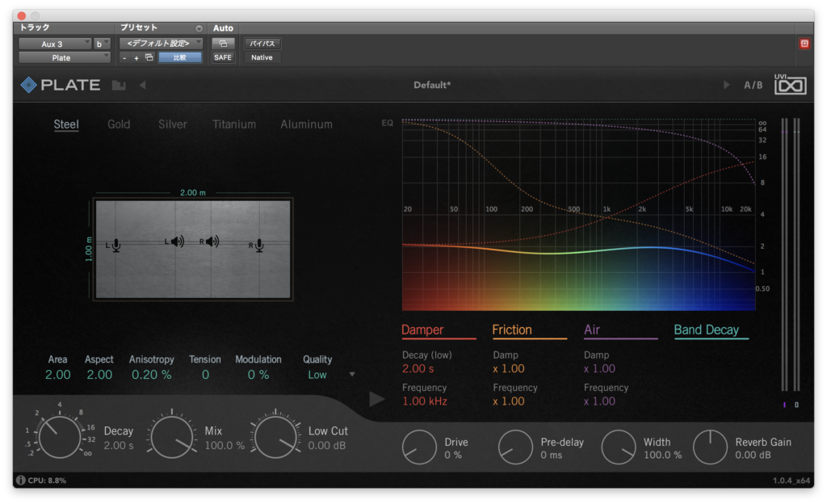
Task: Open the insert position b dropdown
Action: point(101,44)
